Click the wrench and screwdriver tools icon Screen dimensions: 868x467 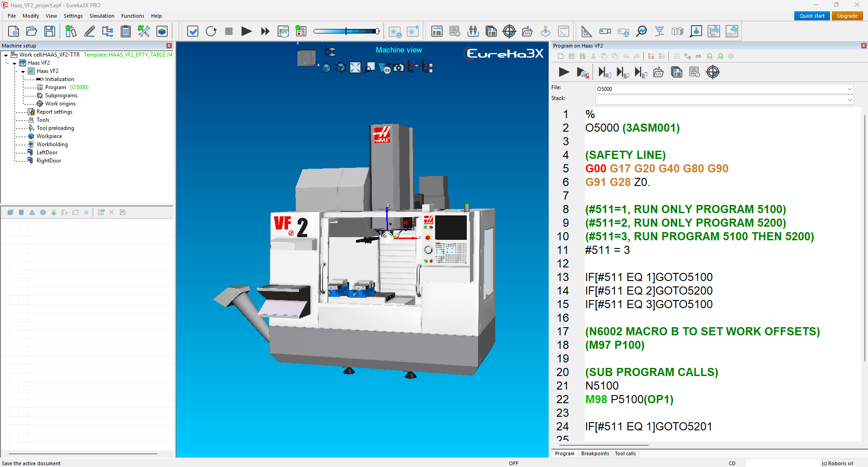144,31
